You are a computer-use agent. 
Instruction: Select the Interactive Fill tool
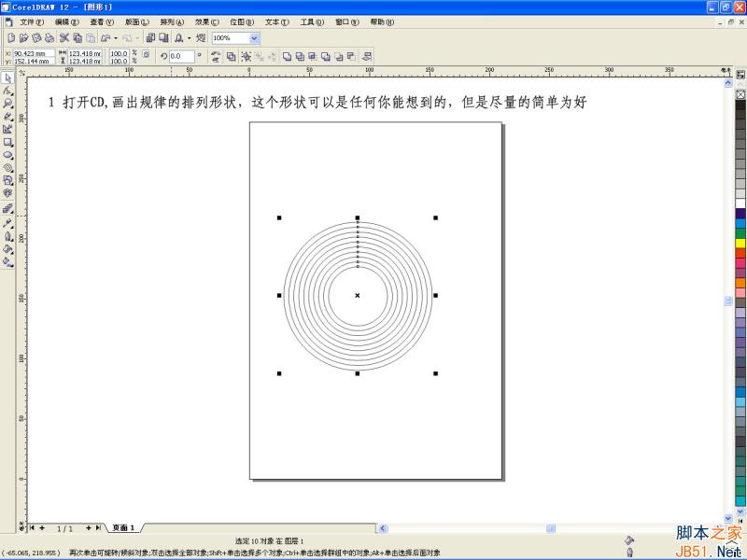7,261
